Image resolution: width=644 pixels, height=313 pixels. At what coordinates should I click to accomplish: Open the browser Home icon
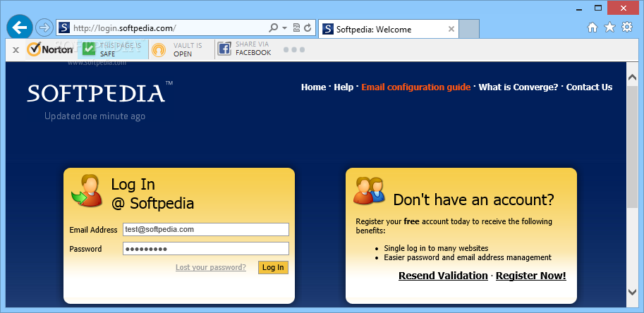pyautogui.click(x=593, y=27)
